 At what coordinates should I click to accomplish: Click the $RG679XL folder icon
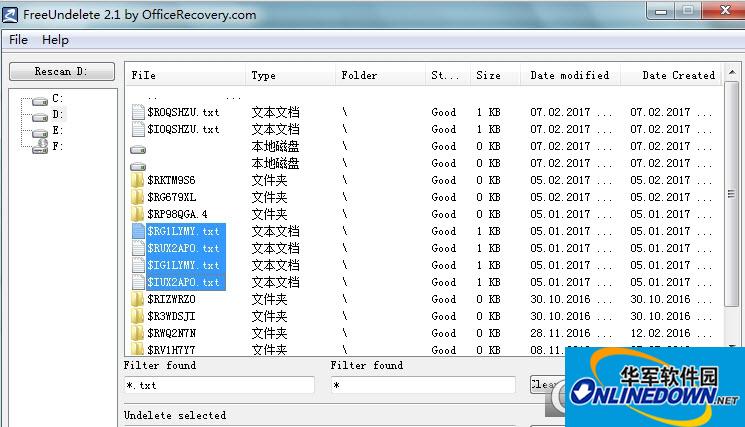coord(137,197)
